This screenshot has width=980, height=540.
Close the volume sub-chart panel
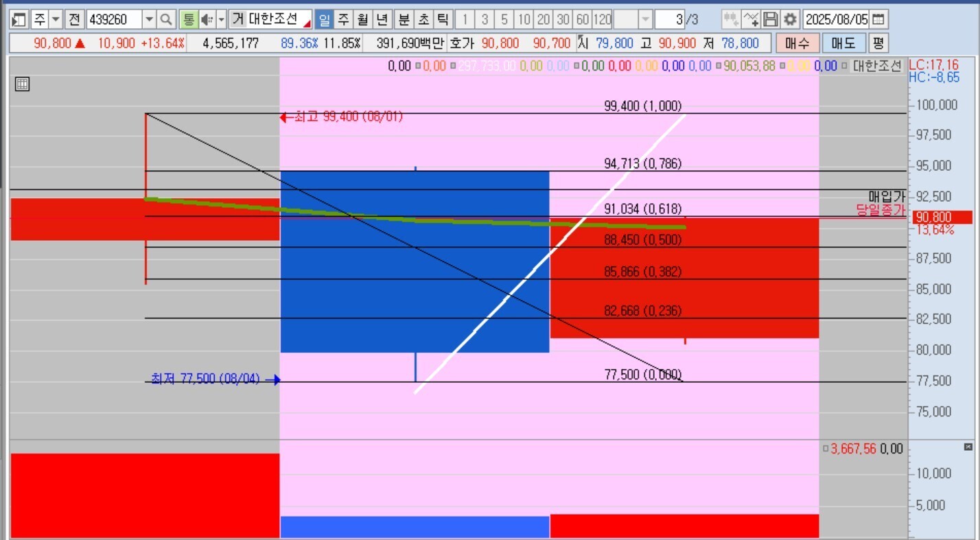[968, 447]
